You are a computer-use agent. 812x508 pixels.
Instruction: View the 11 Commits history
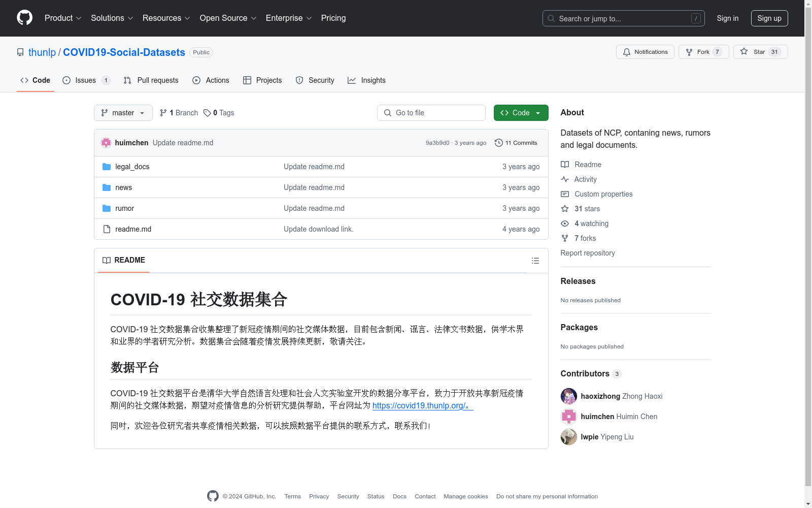516,143
